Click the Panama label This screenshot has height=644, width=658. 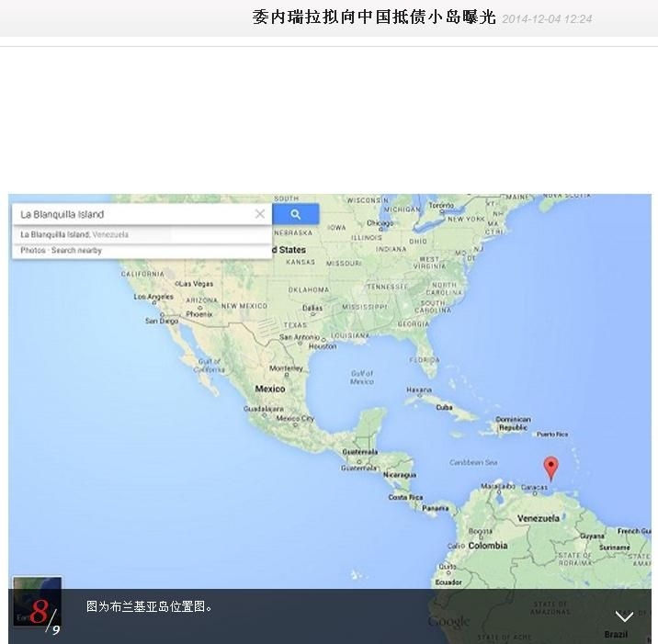coord(436,508)
